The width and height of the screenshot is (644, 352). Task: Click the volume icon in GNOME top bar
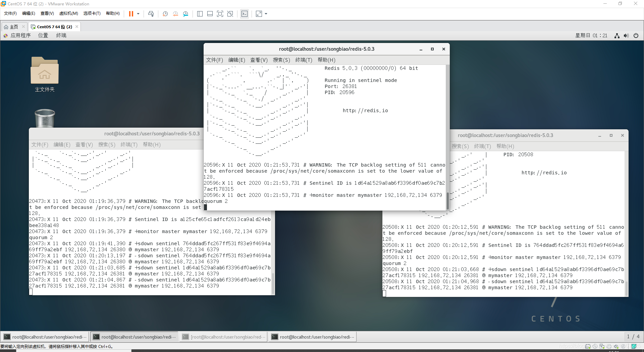tap(626, 36)
